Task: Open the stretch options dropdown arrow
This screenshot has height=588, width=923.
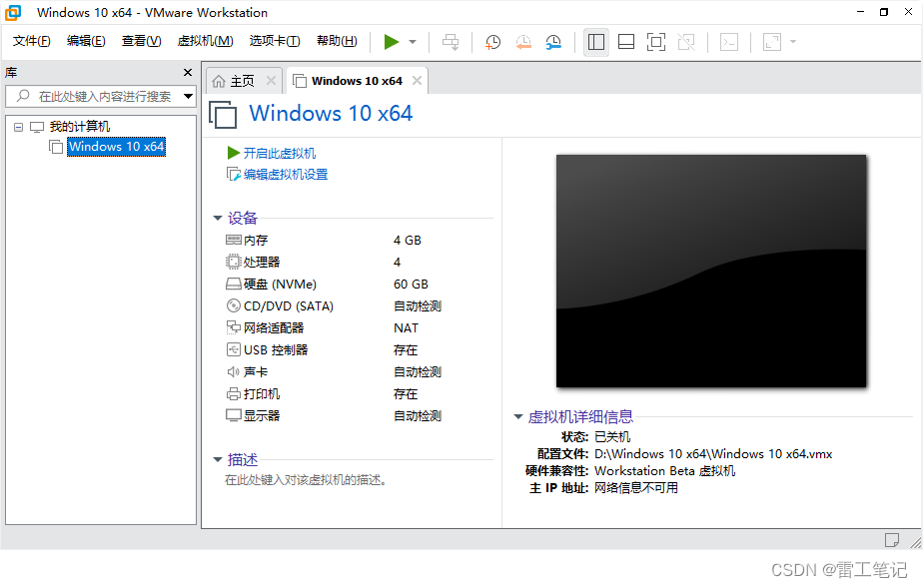Action: tap(793, 42)
